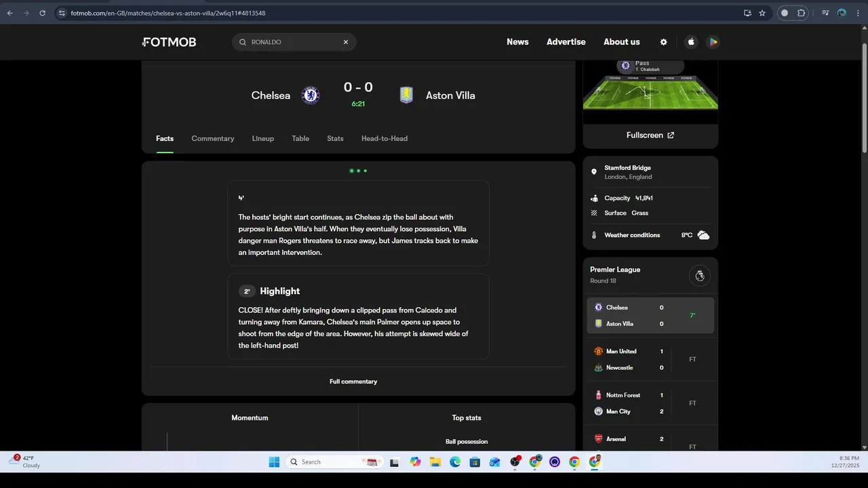This screenshot has height=488, width=868.
Task: Open the Chelsea vs Aston Villa sidebar match
Action: pos(650,316)
